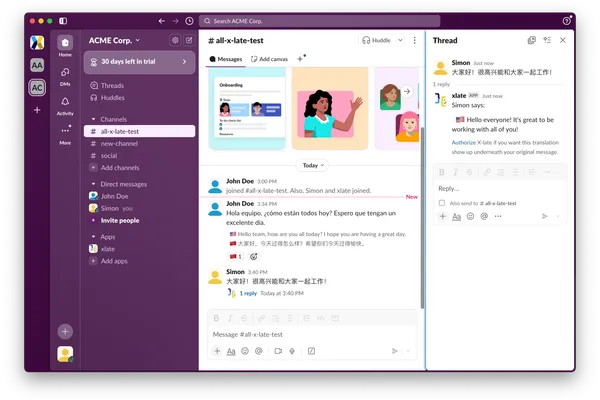The height and width of the screenshot is (400, 600).
Task: Add a reaction to John Doe's message
Action: pyautogui.click(x=253, y=256)
